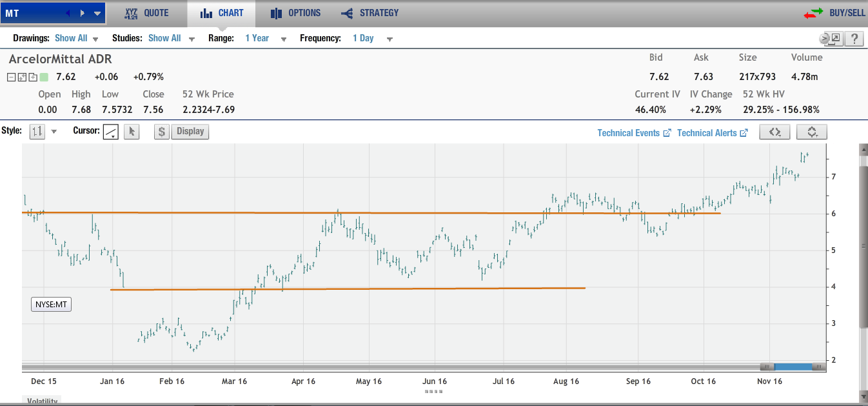The width and height of the screenshot is (868, 406).
Task: Open the MT symbol history dropdown
Action: click(97, 13)
